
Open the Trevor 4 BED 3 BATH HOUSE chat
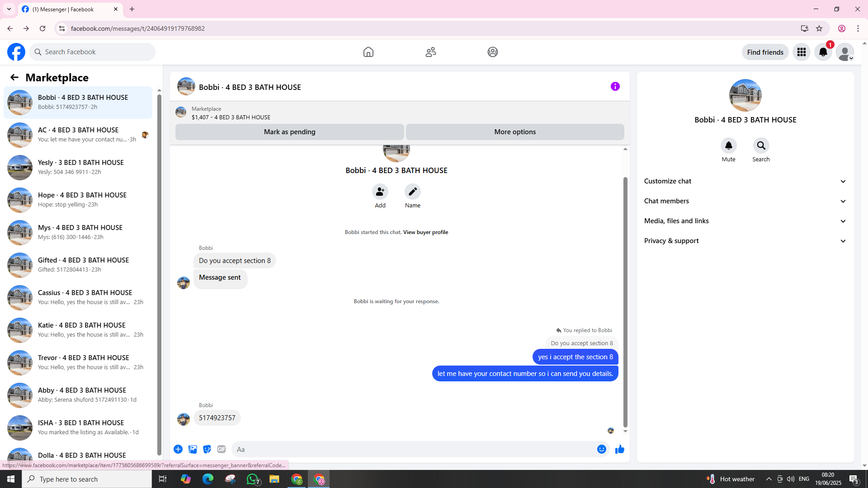click(x=78, y=362)
